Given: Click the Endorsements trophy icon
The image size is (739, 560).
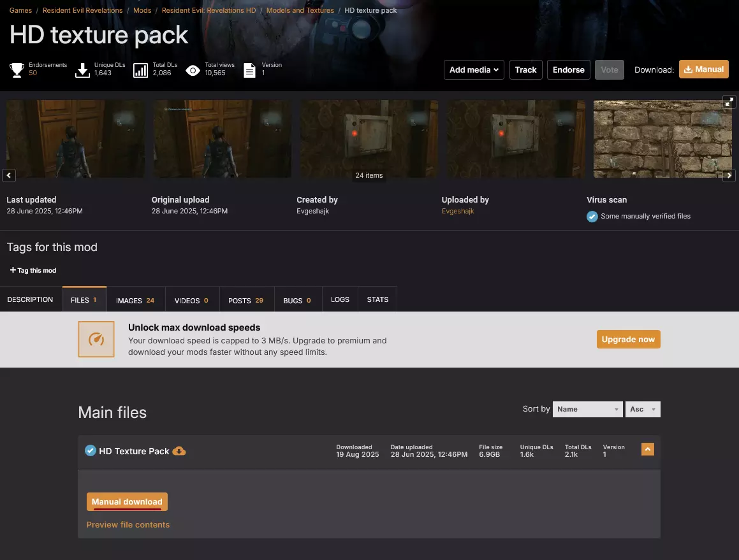Looking at the screenshot, I should coord(17,69).
